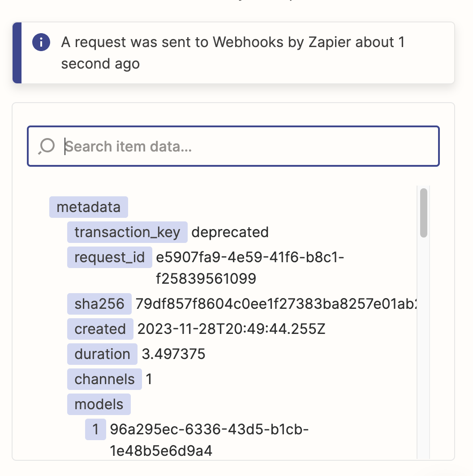Click the deprecated value text

[230, 232]
